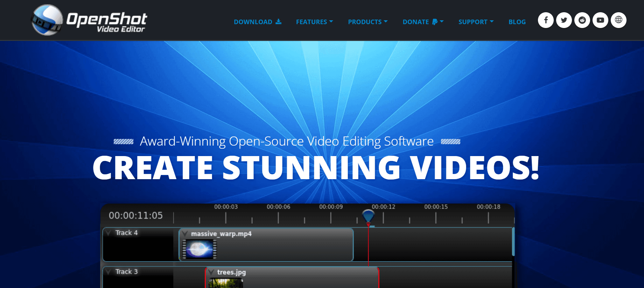644x288 pixels.
Task: Click the 00:00:03 ruler label
Action: (226, 207)
